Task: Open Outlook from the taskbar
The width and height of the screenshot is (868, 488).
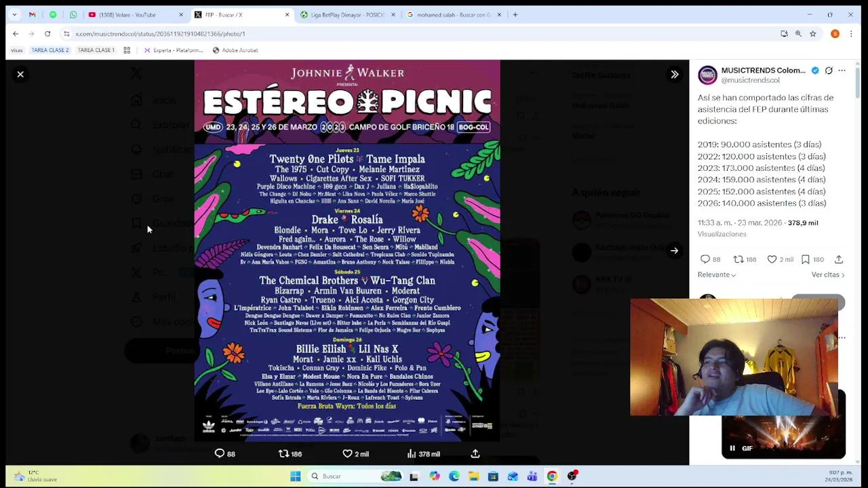Action: [x=513, y=476]
